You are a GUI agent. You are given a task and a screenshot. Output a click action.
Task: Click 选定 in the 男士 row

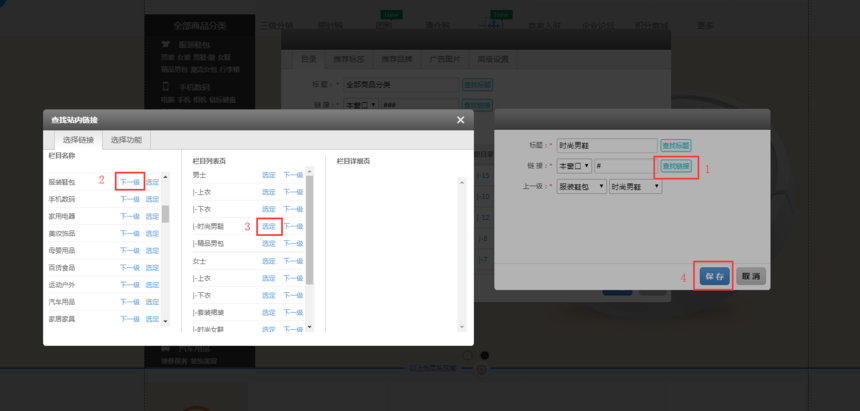(269, 175)
